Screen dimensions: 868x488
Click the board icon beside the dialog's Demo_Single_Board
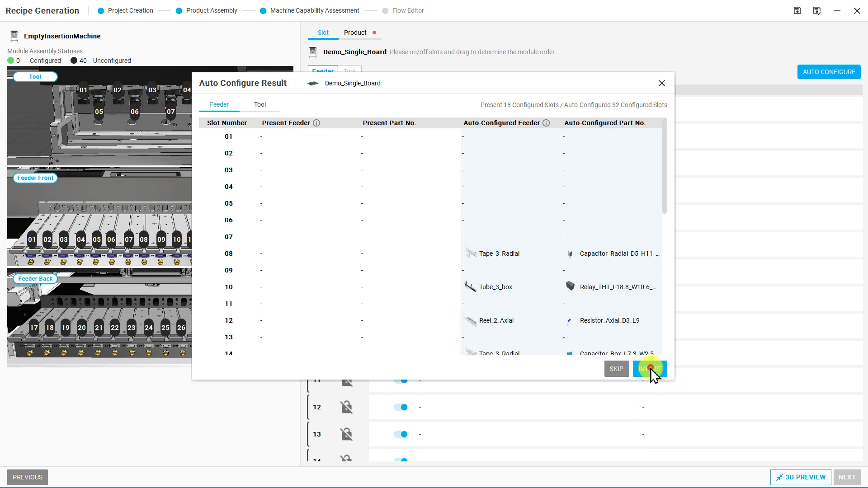point(313,83)
